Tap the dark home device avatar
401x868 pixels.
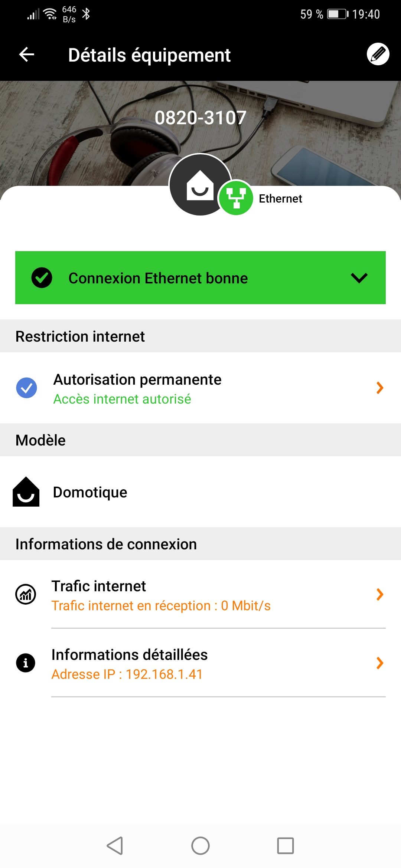tap(199, 184)
